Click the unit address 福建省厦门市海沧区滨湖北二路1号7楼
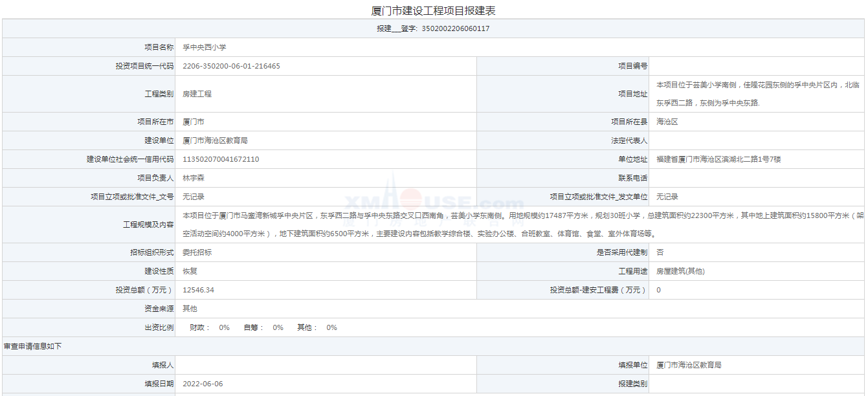Screen dimensions: 868x396 click(718, 159)
